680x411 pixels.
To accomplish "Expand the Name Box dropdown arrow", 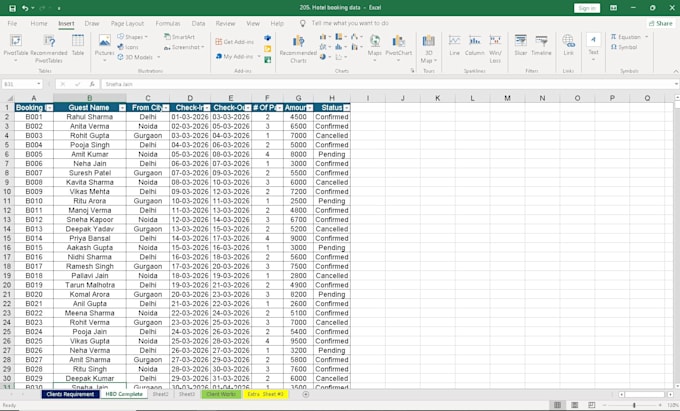I will (x=39, y=84).
